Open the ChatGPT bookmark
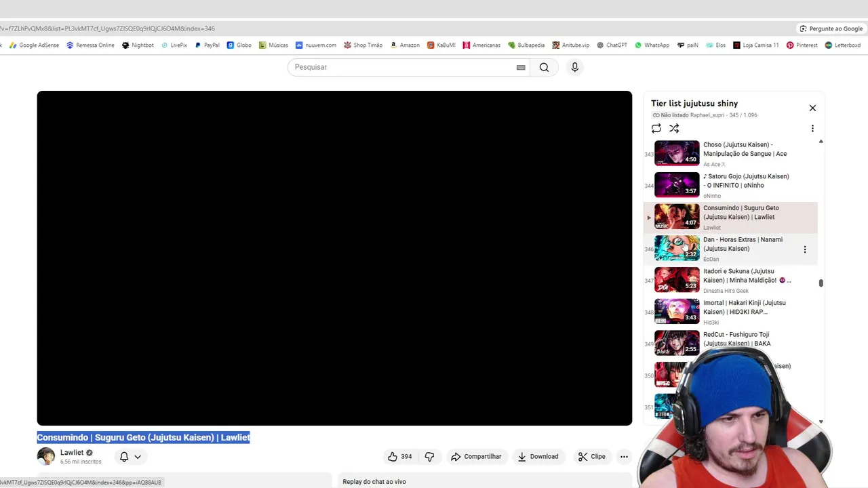 612,45
